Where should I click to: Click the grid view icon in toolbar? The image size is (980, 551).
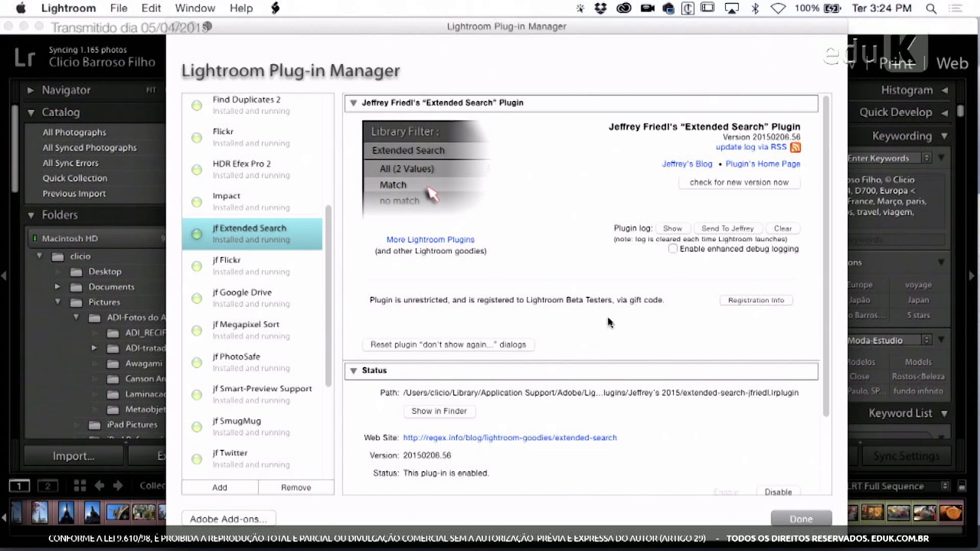pyautogui.click(x=80, y=486)
